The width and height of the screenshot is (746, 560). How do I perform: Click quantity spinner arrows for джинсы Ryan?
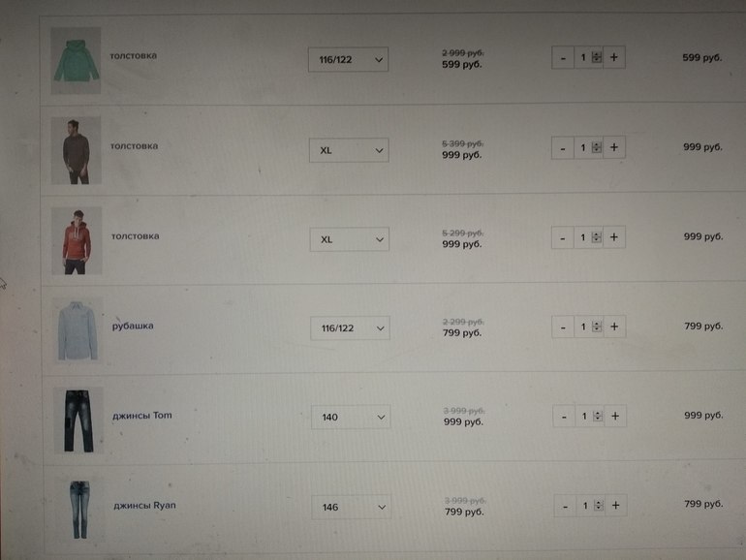click(x=597, y=506)
